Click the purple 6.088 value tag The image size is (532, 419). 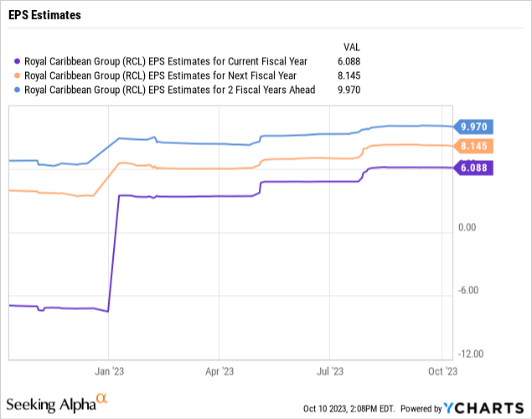click(475, 168)
